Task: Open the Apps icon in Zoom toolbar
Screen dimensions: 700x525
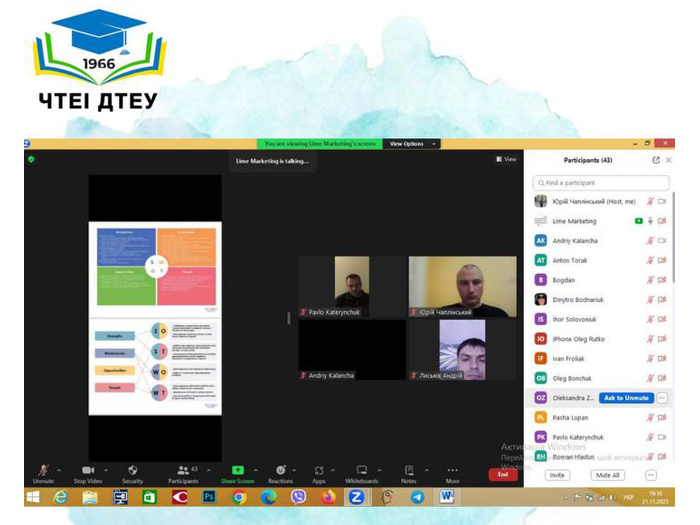Action: tap(319, 471)
